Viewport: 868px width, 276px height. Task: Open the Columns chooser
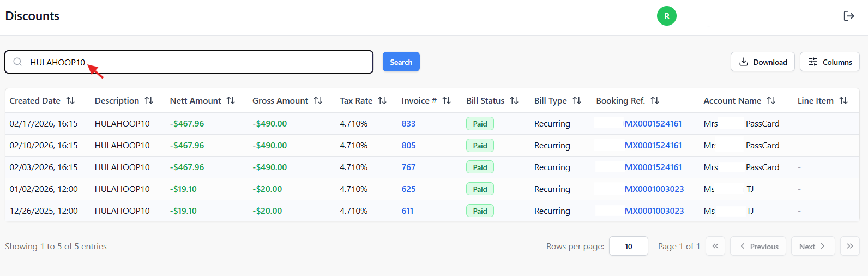tap(830, 62)
